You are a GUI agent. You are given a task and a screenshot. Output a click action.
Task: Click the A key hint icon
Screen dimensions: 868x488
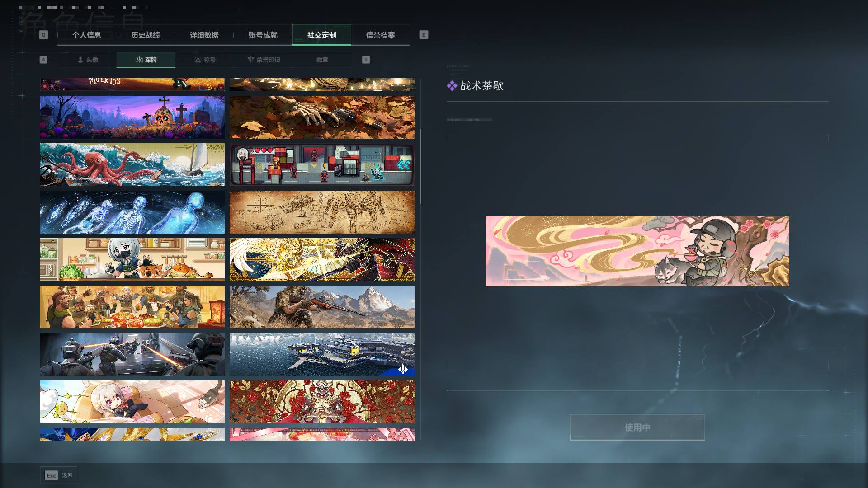point(43,60)
